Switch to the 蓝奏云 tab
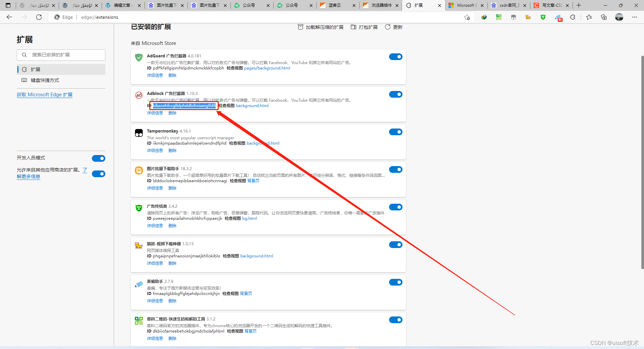The image size is (644, 349). coord(337,5)
